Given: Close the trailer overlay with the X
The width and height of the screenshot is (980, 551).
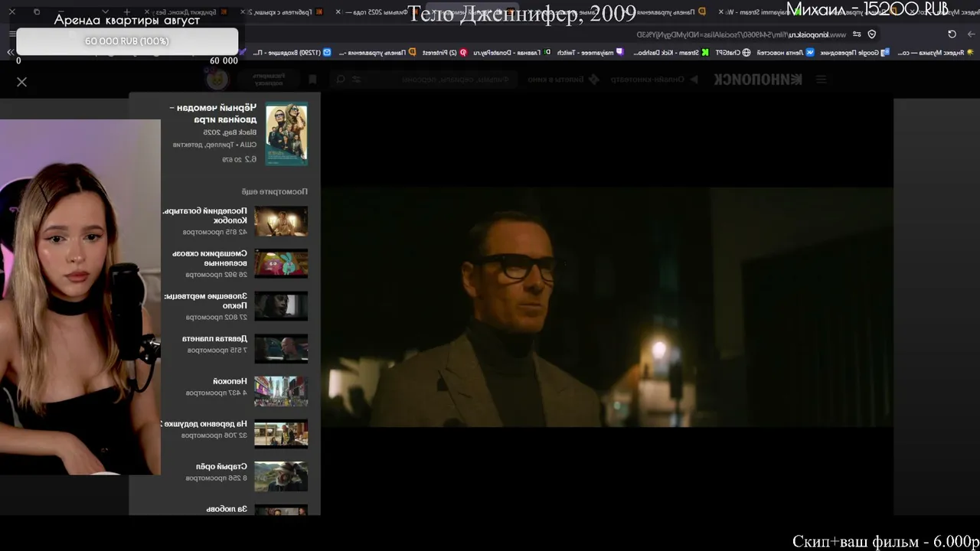Looking at the screenshot, I should [x=21, y=82].
